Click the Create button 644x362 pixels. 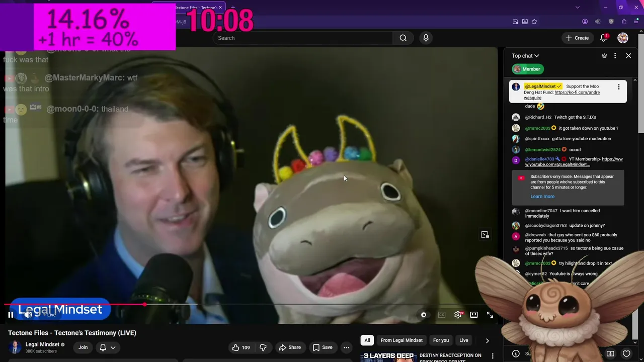point(577,38)
